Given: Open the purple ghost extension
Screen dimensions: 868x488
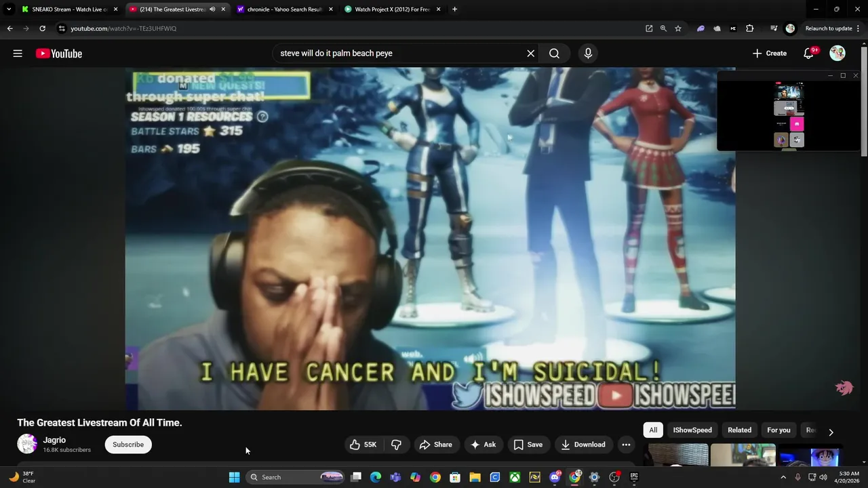Looking at the screenshot, I should point(701,28).
